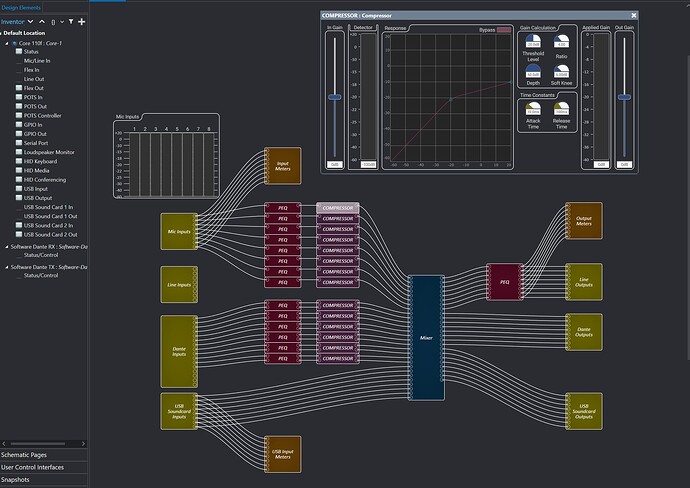Screen dimensions: 690x488
Task: Click the collapse-up caret icon beside Inventory
Action: click(x=42, y=22)
